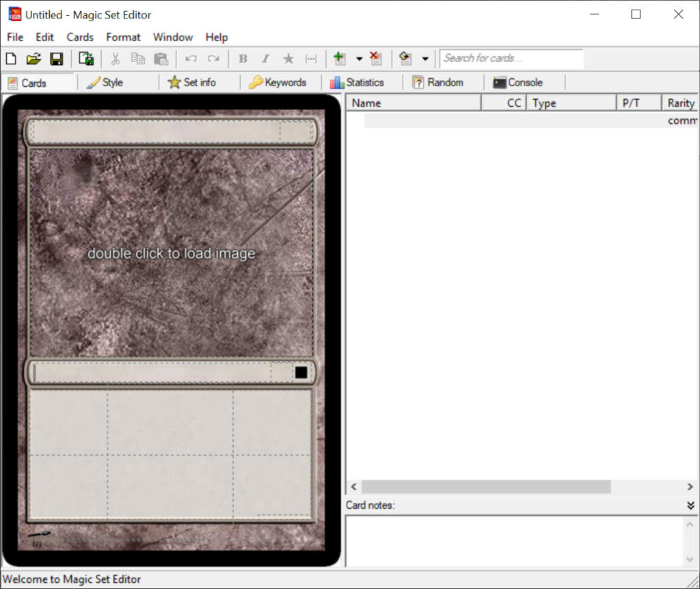Click the Magic Set Editor title bar icon

coord(15,14)
